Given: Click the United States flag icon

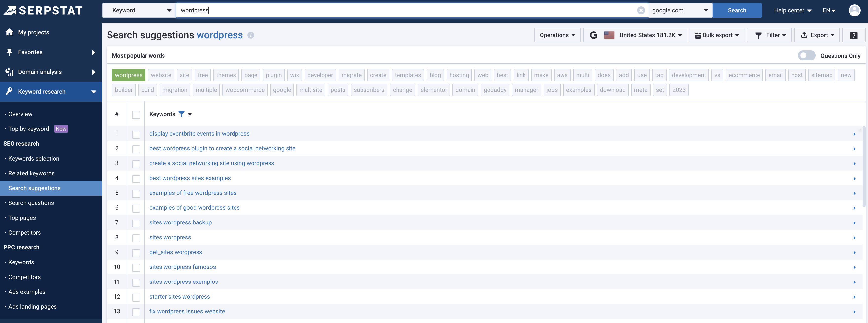Looking at the screenshot, I should (x=609, y=35).
